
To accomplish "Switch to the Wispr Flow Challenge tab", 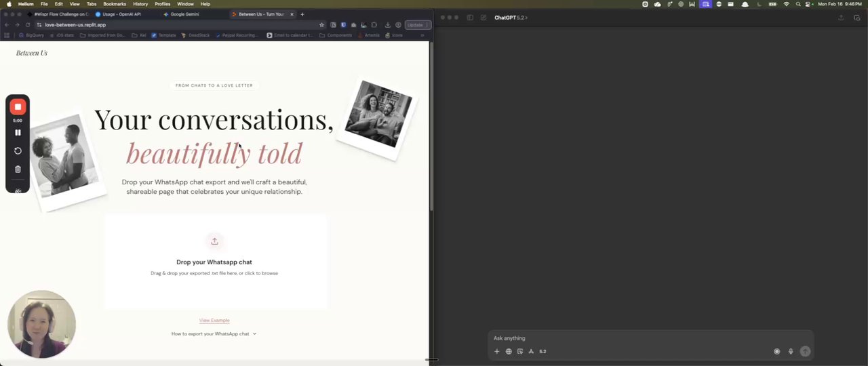I will (60, 14).
